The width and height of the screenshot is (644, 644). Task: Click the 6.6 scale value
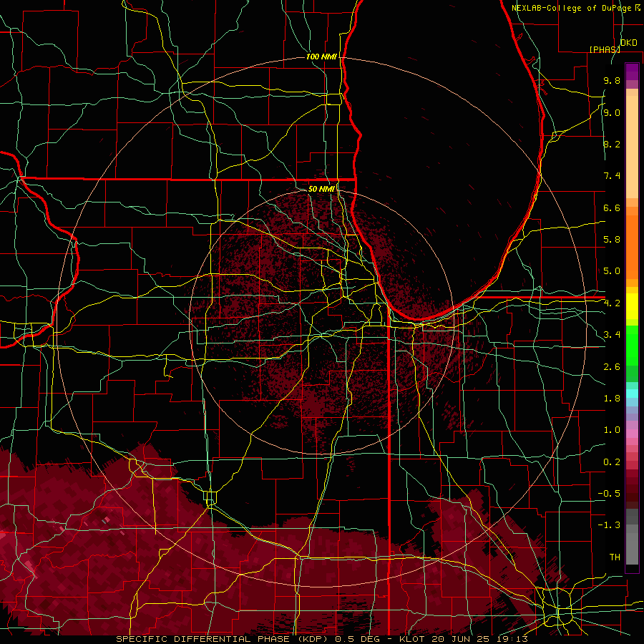click(x=612, y=208)
